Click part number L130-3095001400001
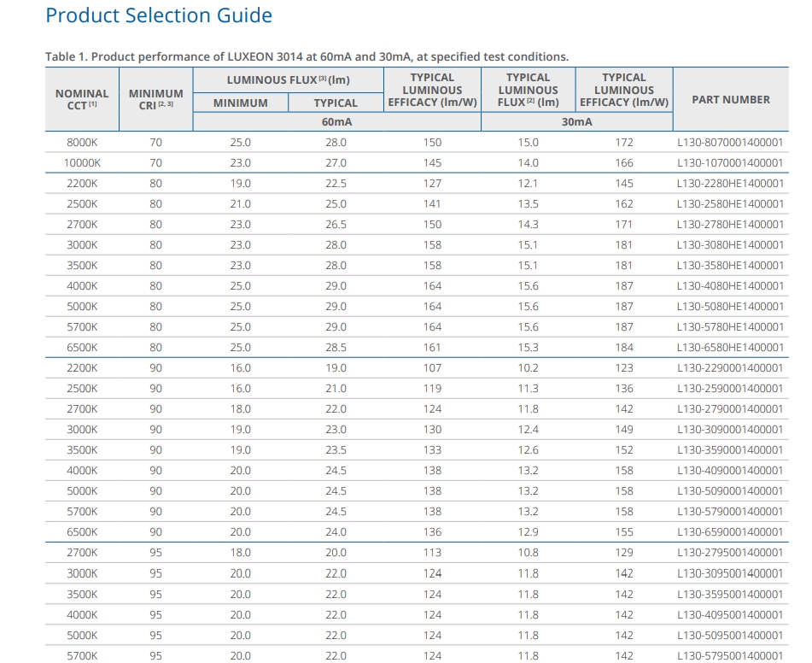 click(730, 573)
